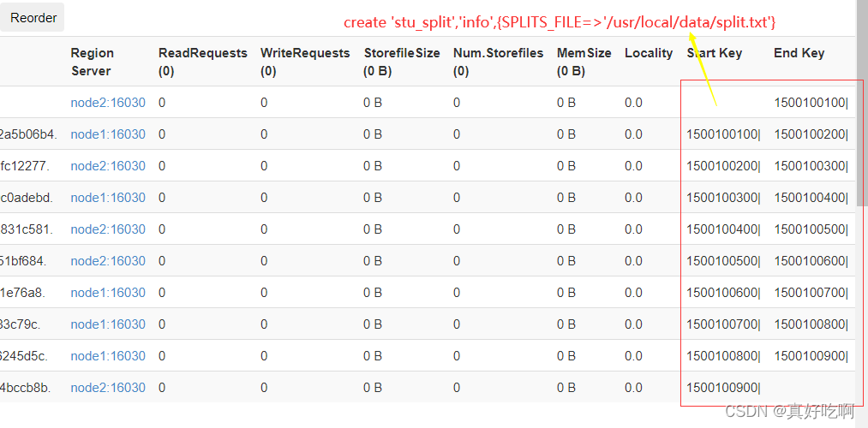The width and height of the screenshot is (868, 428).
Task: Click End Key cell 1500100600|
Action: [x=811, y=260]
